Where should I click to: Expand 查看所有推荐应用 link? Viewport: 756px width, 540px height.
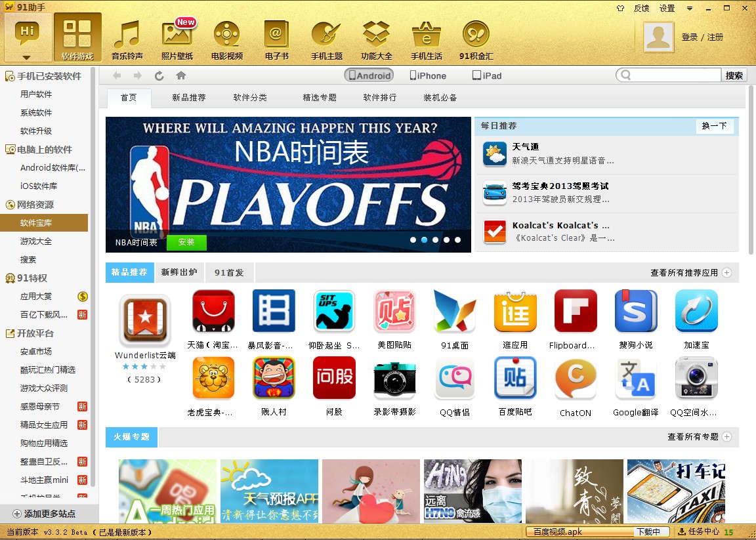[x=691, y=273]
